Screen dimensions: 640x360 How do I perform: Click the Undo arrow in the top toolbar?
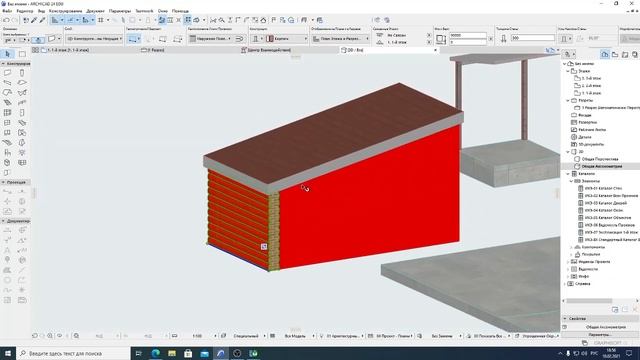tap(6, 20)
